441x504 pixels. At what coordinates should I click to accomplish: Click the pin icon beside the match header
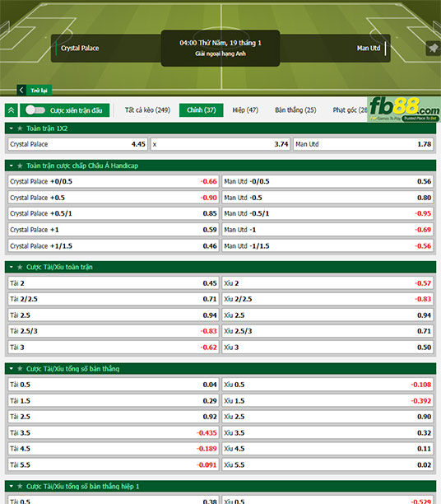pyautogui.click(x=433, y=49)
